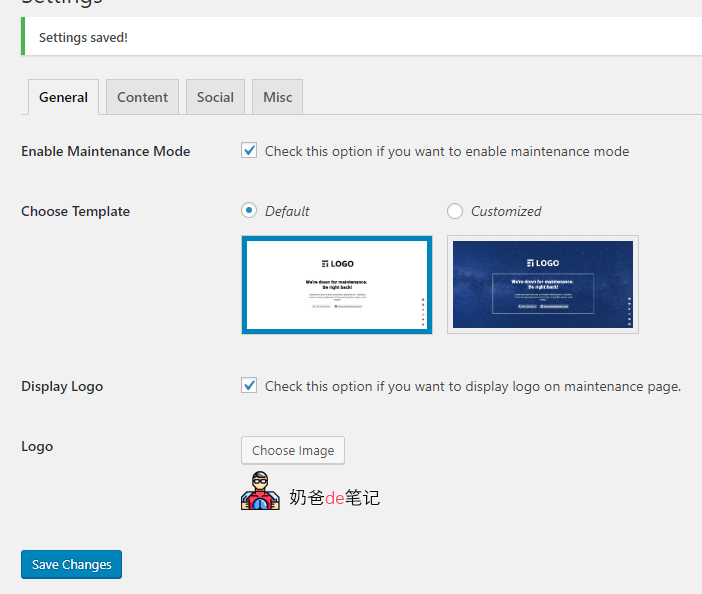This screenshot has height=594, width=702.
Task: Click the Chinese text in the logo preview
Action: 334,497
